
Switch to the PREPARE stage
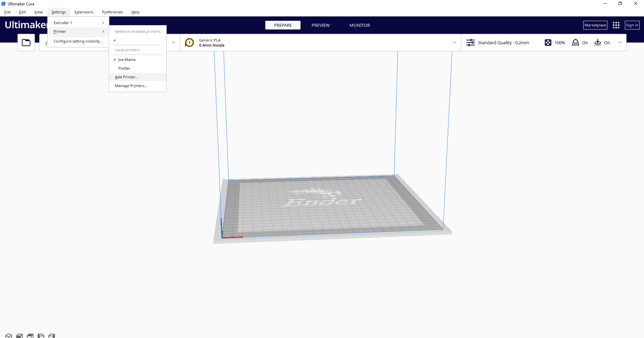tap(283, 25)
